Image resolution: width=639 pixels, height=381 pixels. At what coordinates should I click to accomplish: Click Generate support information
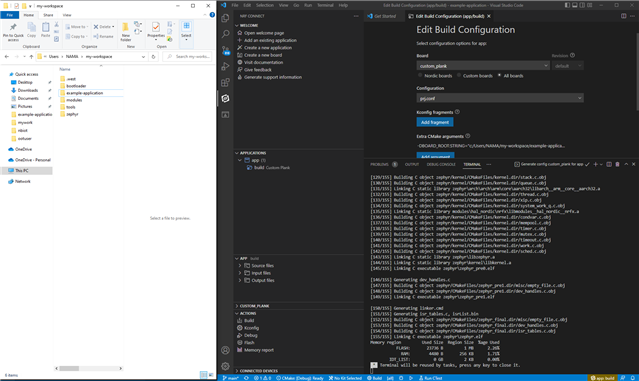273,77
